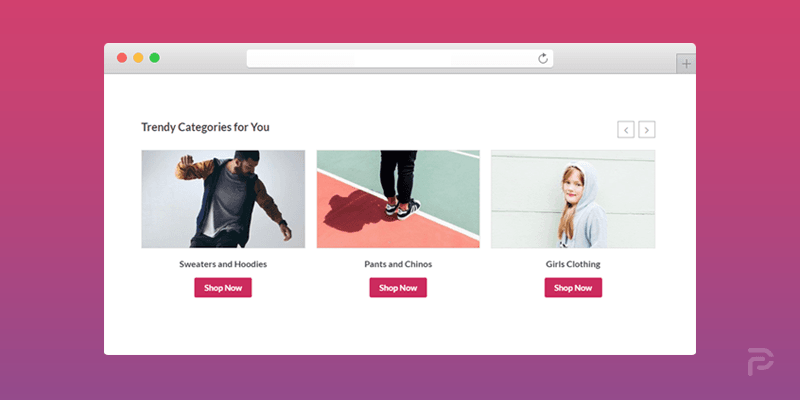Shop Now under Girls Clothing

click(573, 287)
